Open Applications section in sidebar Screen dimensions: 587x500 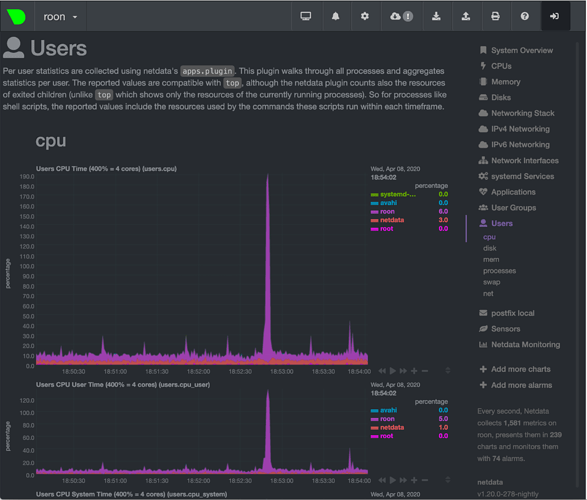pyautogui.click(x=507, y=192)
